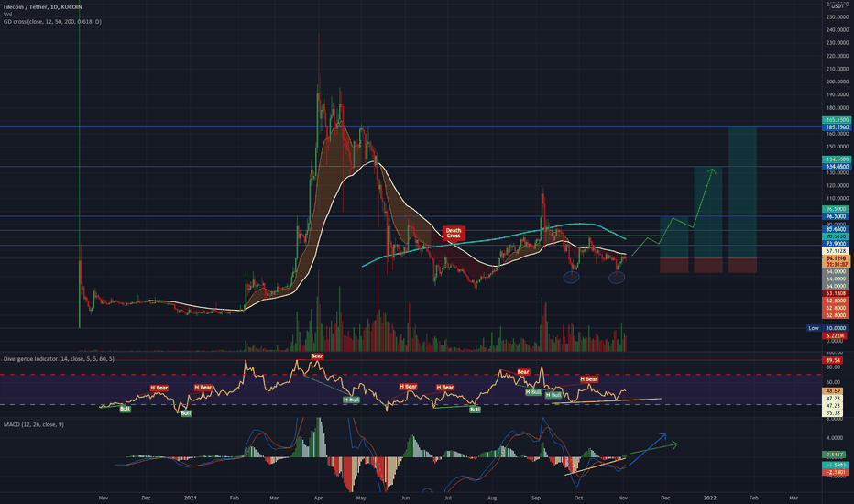Select the 67.1128 price label
This screenshot has width=854, height=504.
[x=836, y=251]
